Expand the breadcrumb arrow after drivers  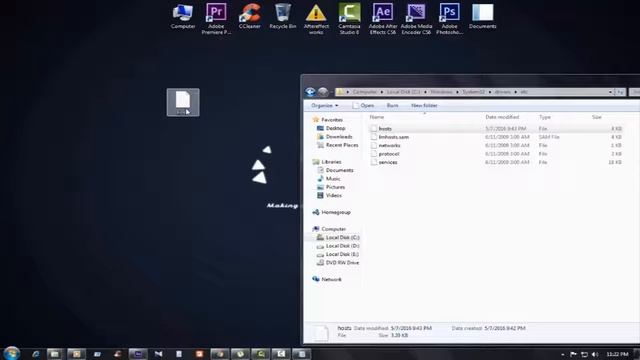(516, 92)
